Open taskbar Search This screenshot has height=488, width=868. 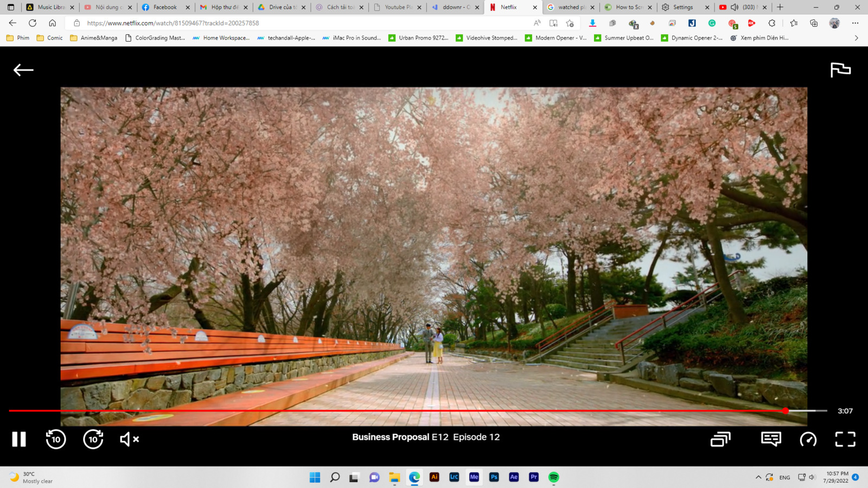[x=335, y=477]
